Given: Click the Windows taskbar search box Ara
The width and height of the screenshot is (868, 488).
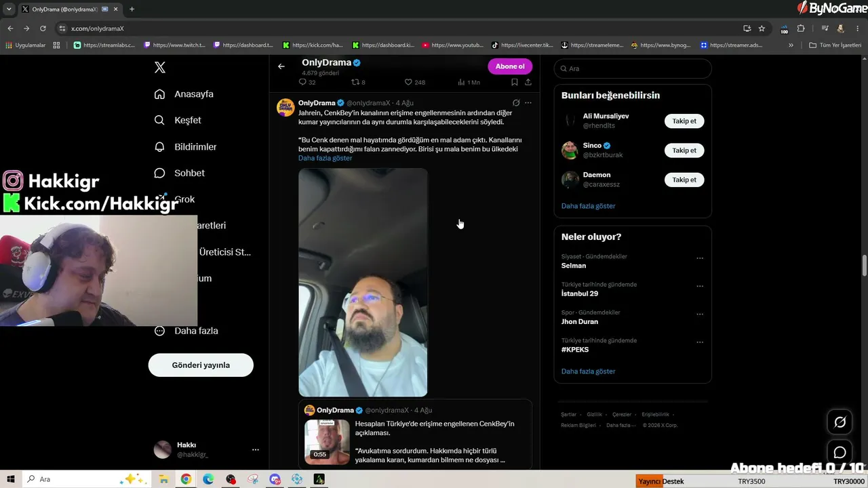Looking at the screenshot, I should coord(87,479).
